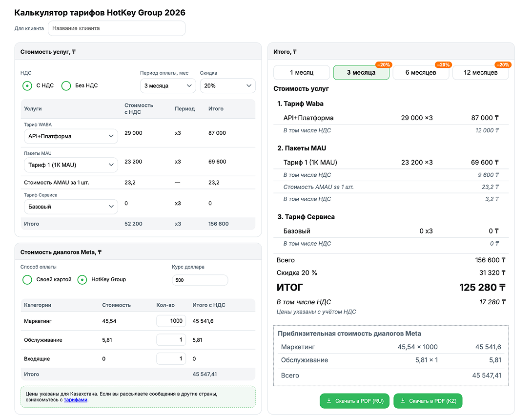
Task: Click 'Скачать в PDF (RU)' button
Action: [354, 401]
